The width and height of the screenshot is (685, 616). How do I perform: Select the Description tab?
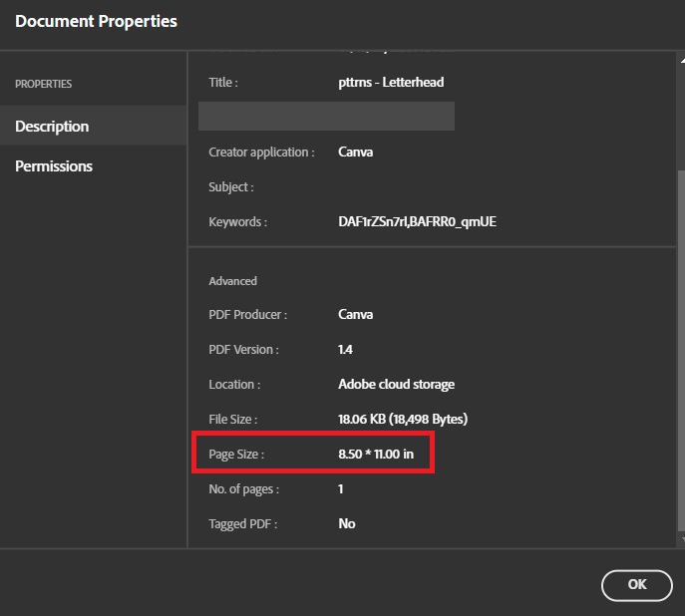click(94, 126)
